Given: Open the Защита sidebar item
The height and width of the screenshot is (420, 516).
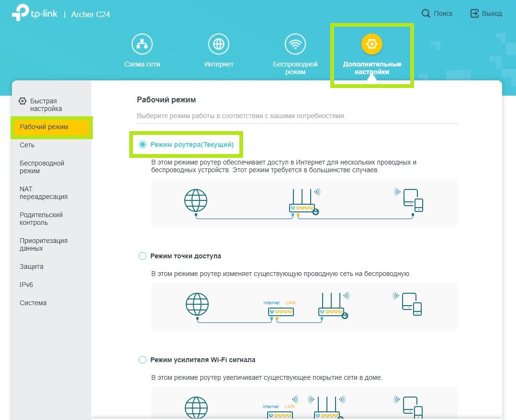Looking at the screenshot, I should point(32,266).
